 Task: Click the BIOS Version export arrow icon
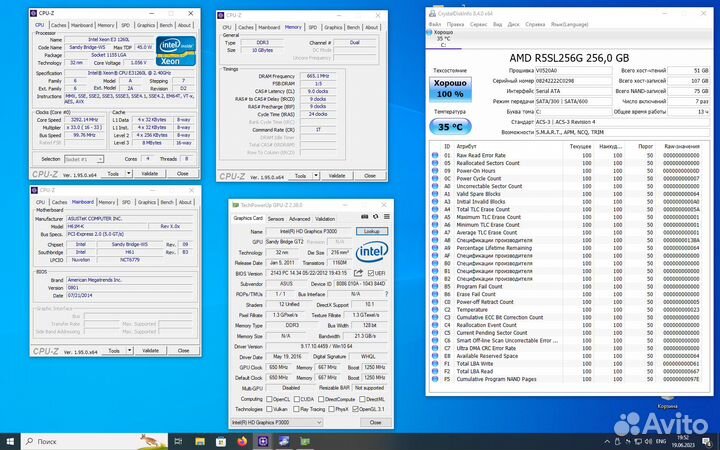coord(358,273)
